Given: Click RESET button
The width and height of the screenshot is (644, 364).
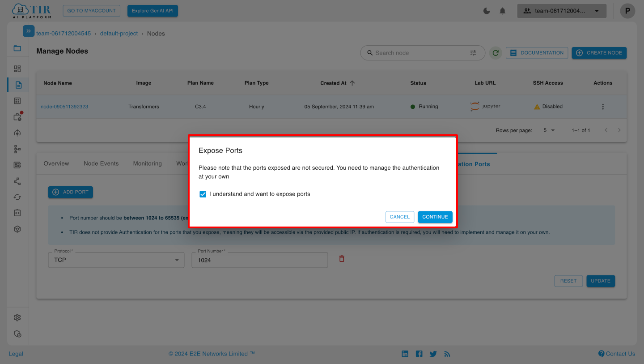Looking at the screenshot, I should 568,281.
